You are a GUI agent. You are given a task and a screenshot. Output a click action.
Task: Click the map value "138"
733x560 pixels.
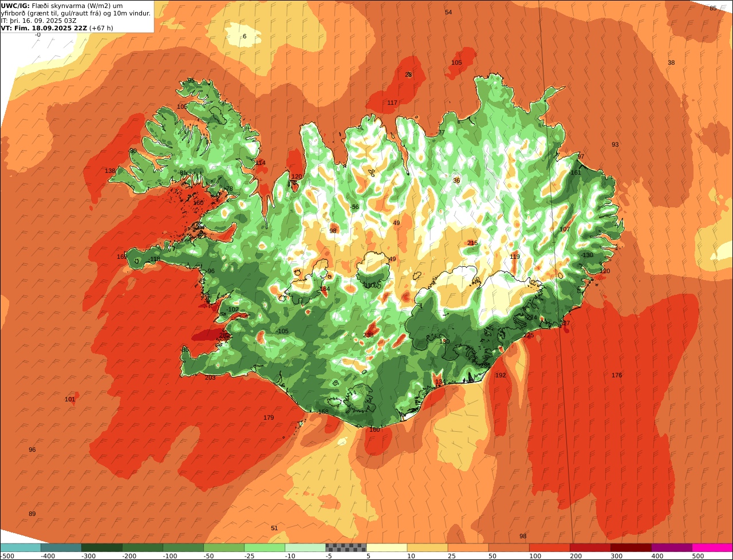(110, 171)
